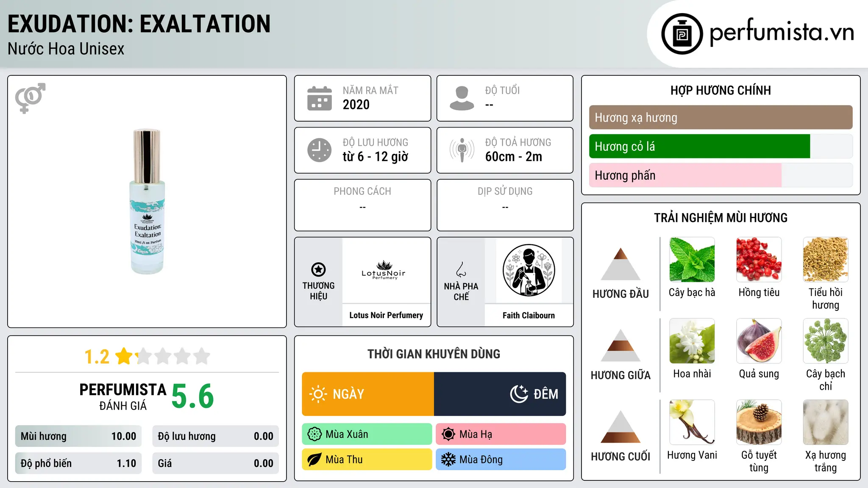Click the Mùi hương 10.00 score row
868x488 pixels.
(x=78, y=436)
